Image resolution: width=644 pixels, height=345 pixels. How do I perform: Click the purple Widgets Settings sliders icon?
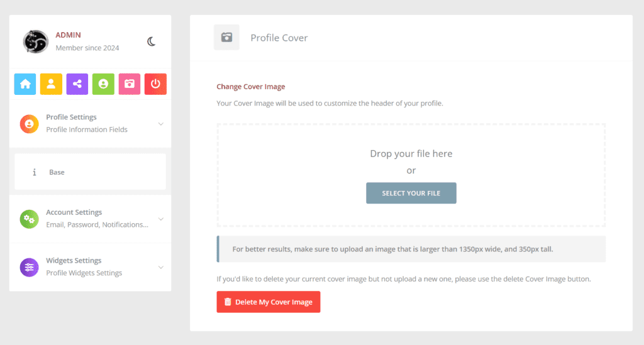[29, 268]
